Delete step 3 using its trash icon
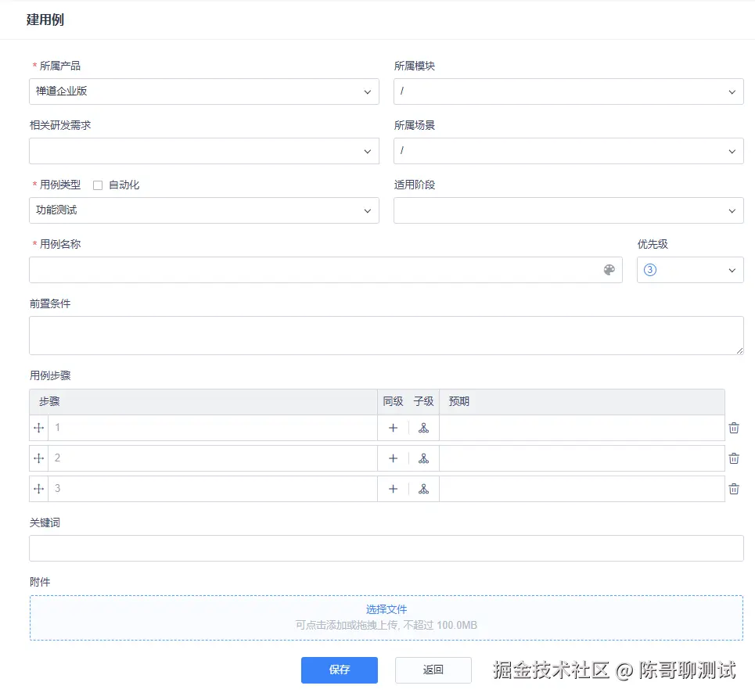755x700 pixels. pyautogui.click(x=733, y=489)
